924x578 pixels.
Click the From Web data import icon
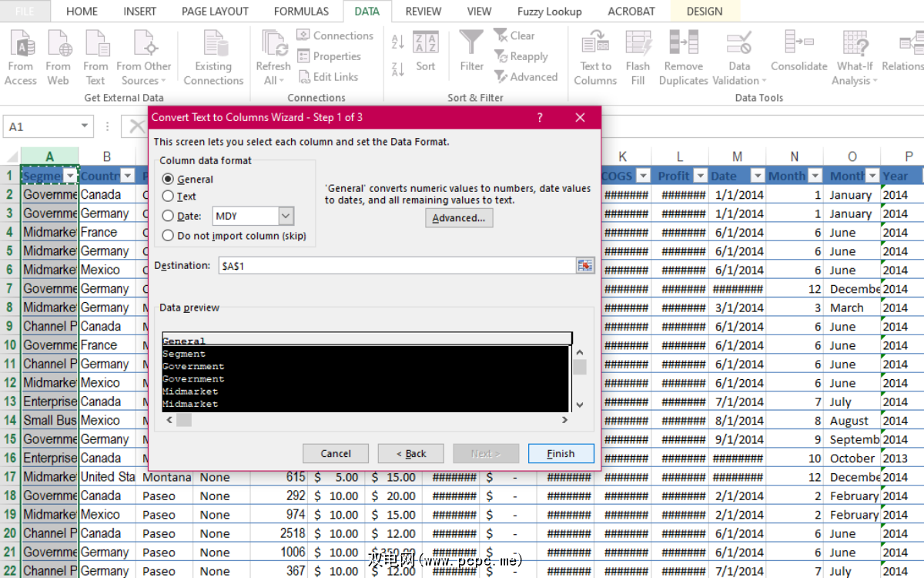point(59,42)
